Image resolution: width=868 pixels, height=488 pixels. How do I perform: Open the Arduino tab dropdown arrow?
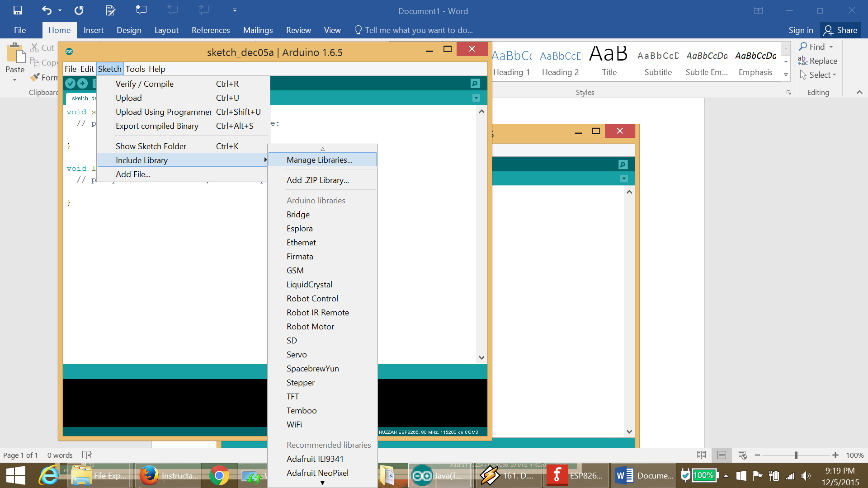tap(476, 98)
